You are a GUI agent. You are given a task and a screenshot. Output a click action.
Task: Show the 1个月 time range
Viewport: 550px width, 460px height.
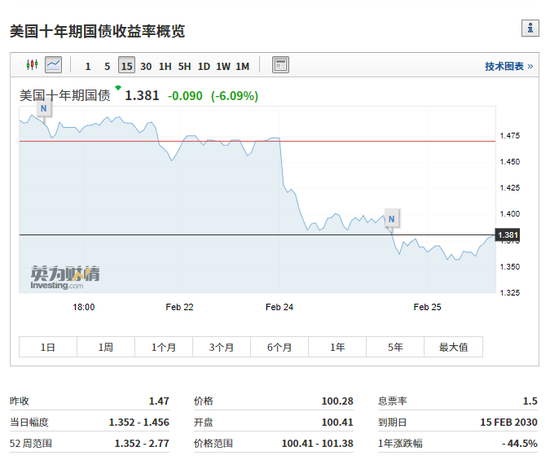164,347
